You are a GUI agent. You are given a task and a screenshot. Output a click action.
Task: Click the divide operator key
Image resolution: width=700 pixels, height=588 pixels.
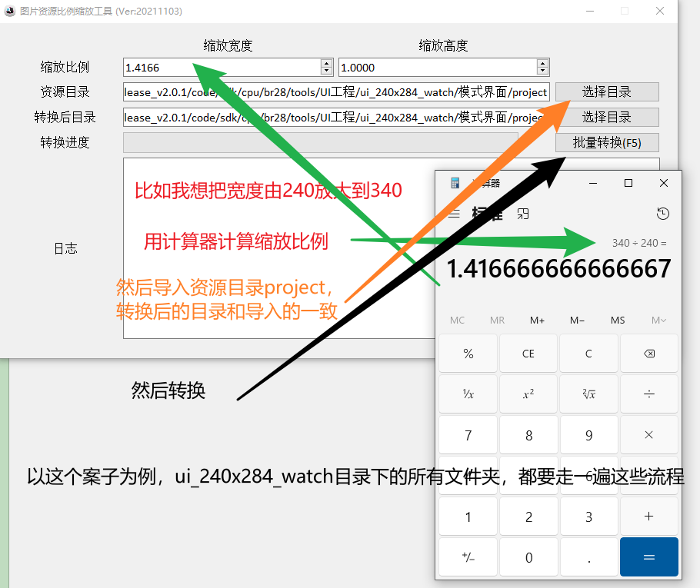649,394
